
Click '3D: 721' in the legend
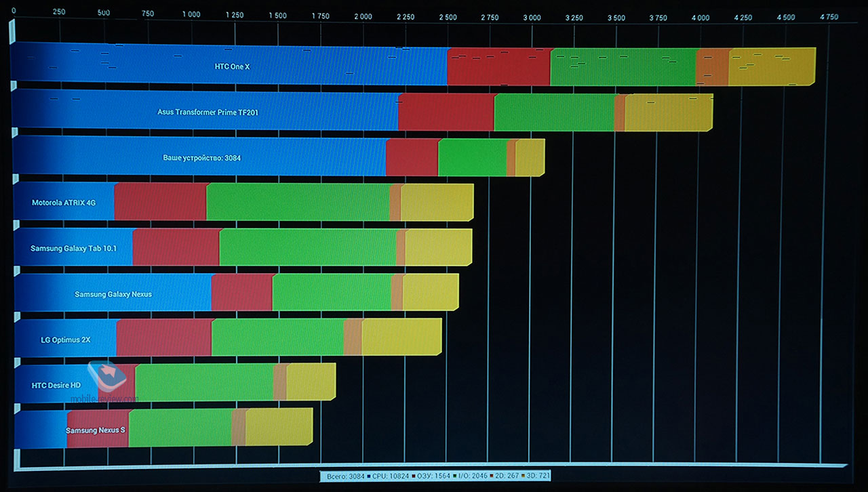(x=538, y=476)
